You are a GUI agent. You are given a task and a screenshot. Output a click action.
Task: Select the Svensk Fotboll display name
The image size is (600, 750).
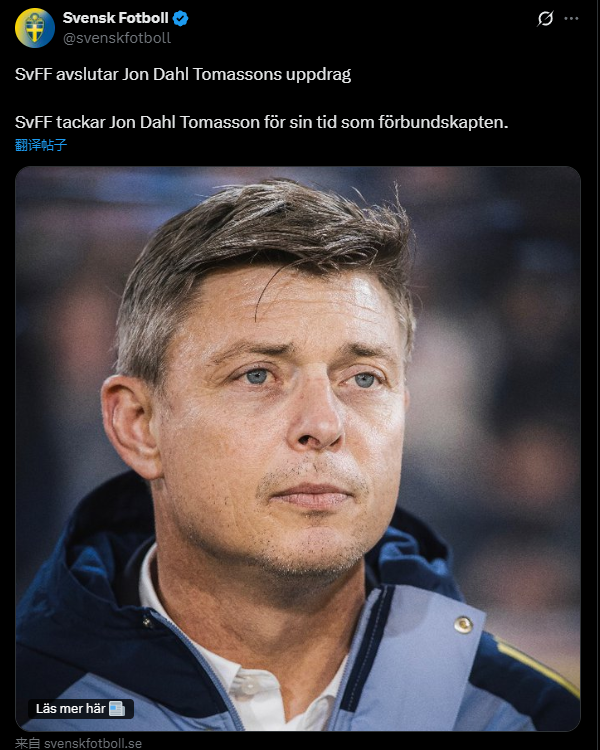click(x=115, y=18)
